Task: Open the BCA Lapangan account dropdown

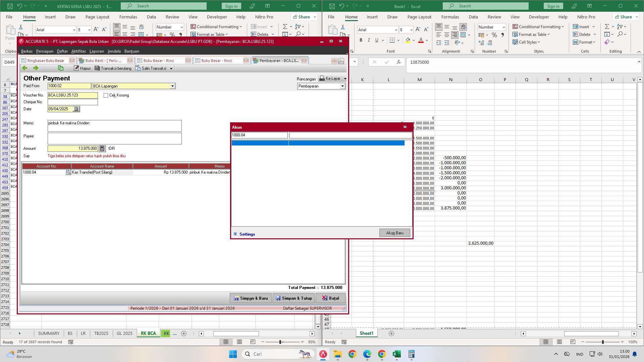Action: tap(172, 86)
